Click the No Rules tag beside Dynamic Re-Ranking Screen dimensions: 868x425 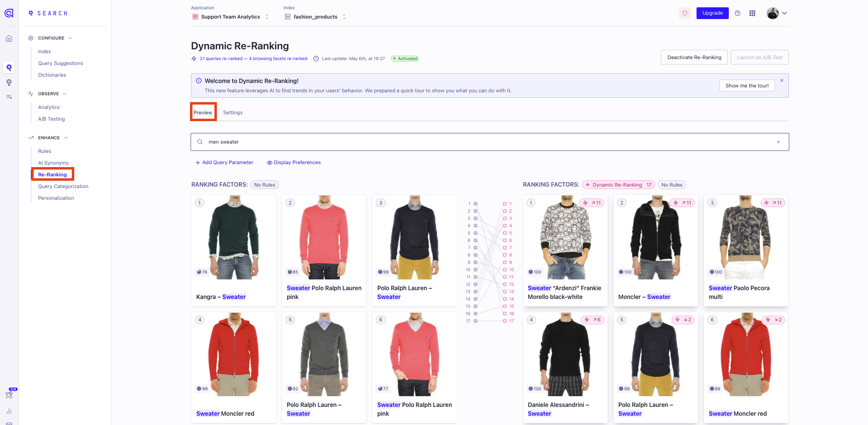tap(672, 185)
